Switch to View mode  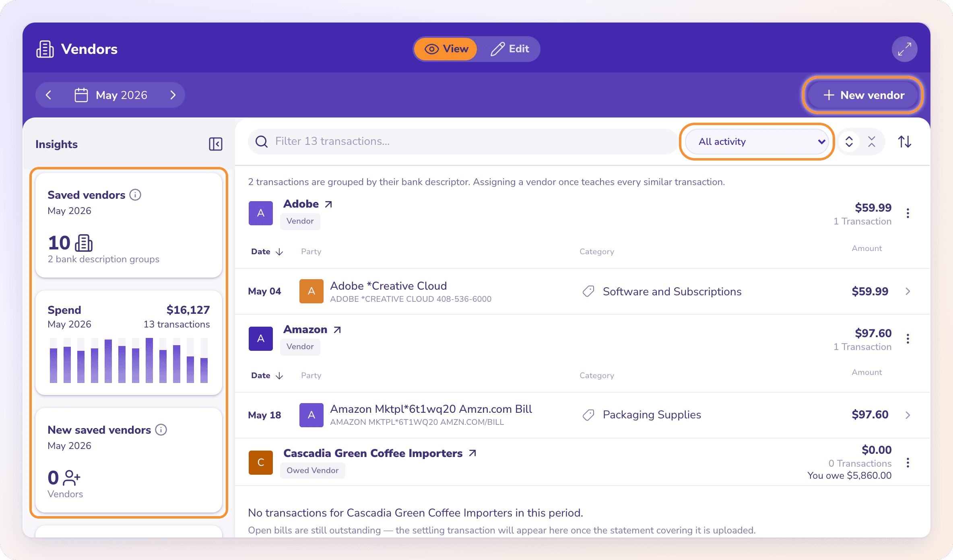click(x=446, y=49)
